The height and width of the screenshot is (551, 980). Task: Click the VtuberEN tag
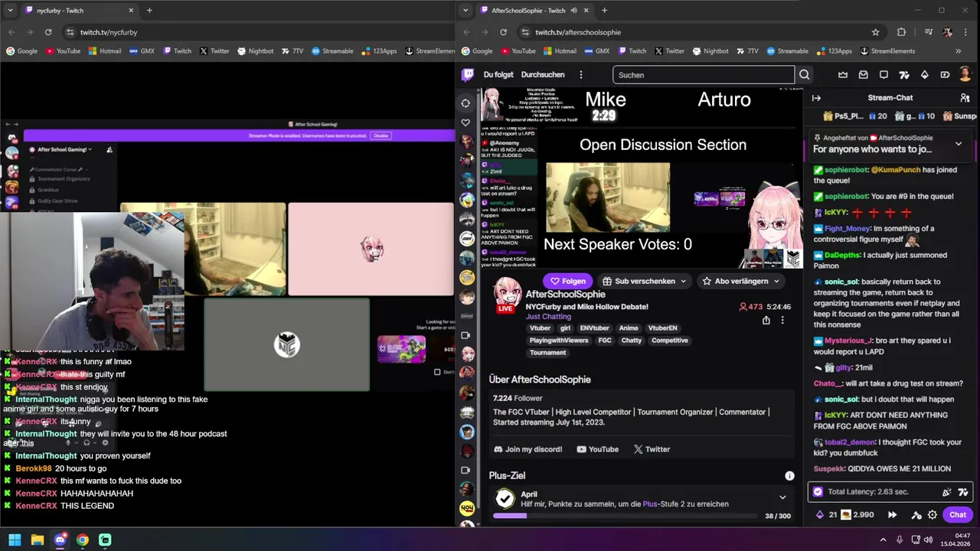(x=662, y=328)
